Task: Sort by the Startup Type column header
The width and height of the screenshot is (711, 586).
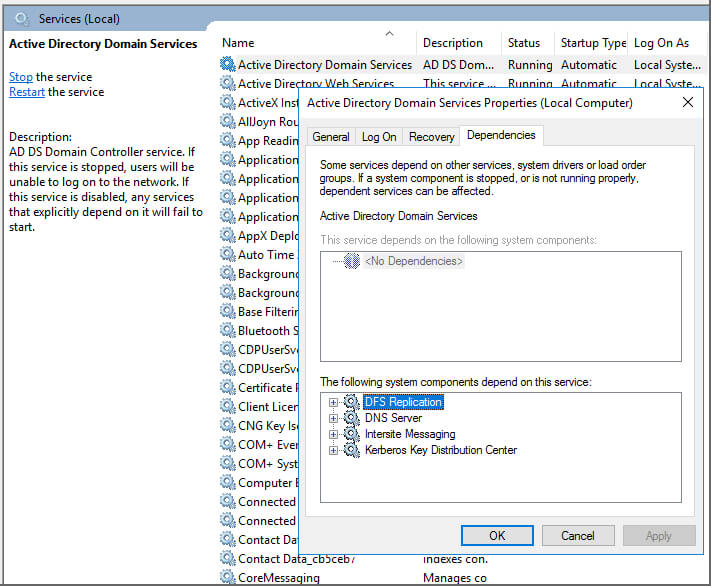Action: click(593, 43)
